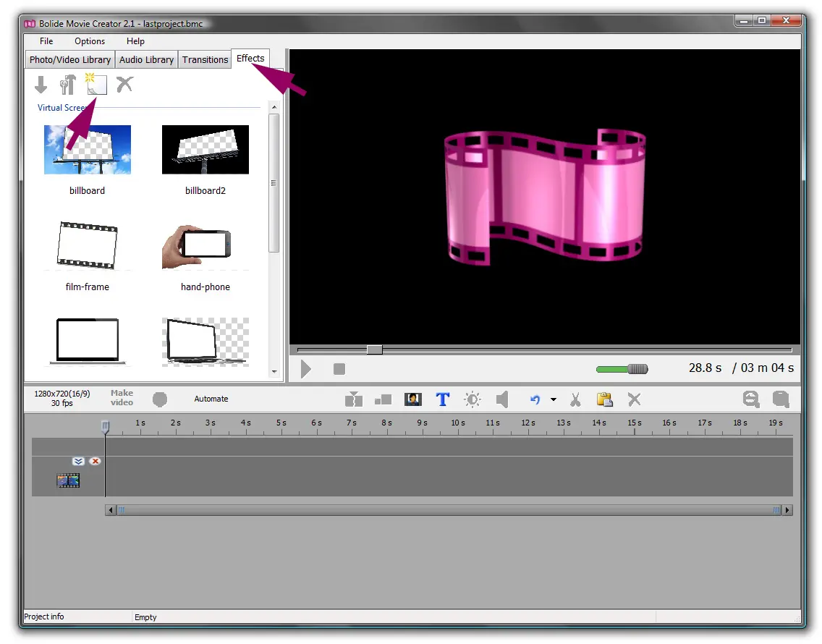The height and width of the screenshot is (644, 822).
Task: Switch to the Audio Library tab
Action: coord(146,59)
